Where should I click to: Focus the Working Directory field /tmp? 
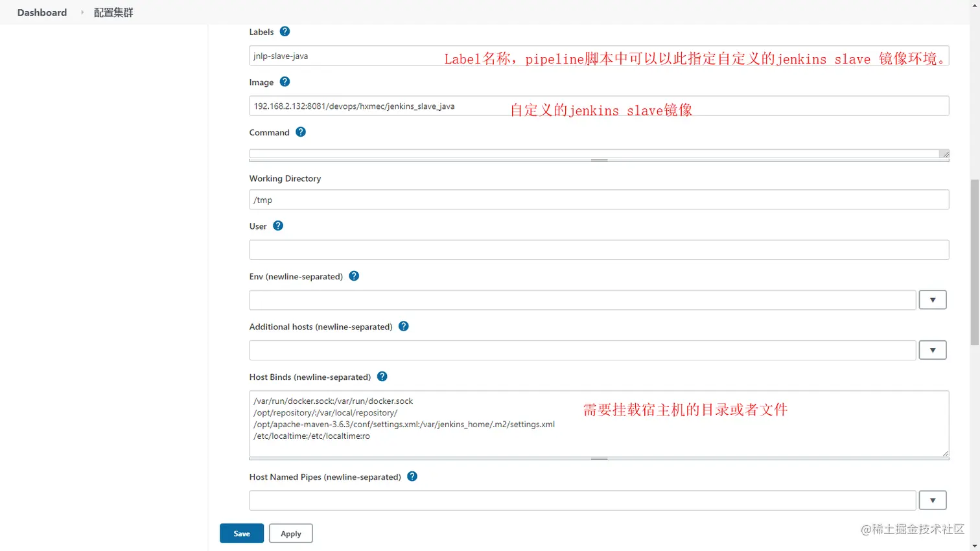pyautogui.click(x=599, y=200)
